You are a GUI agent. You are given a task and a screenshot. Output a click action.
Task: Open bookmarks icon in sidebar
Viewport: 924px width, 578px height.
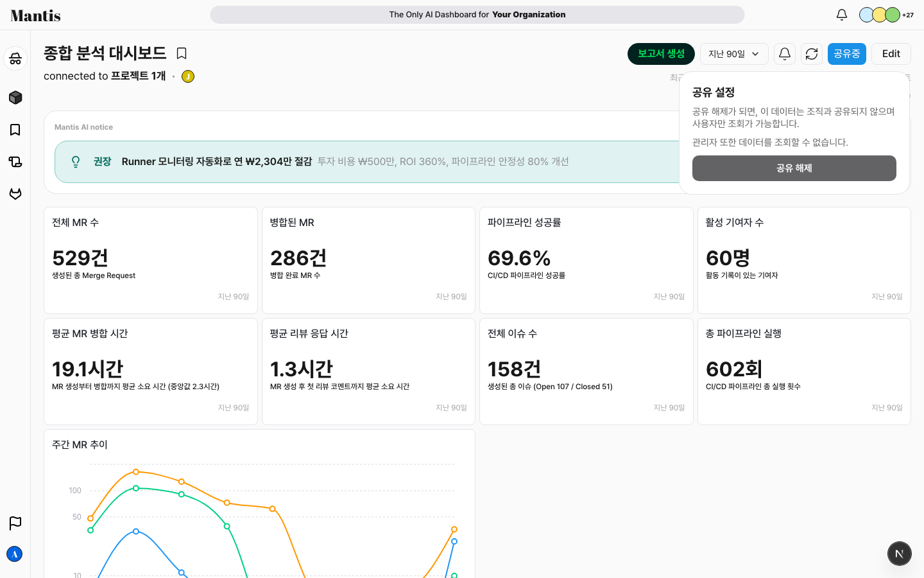pyautogui.click(x=15, y=130)
